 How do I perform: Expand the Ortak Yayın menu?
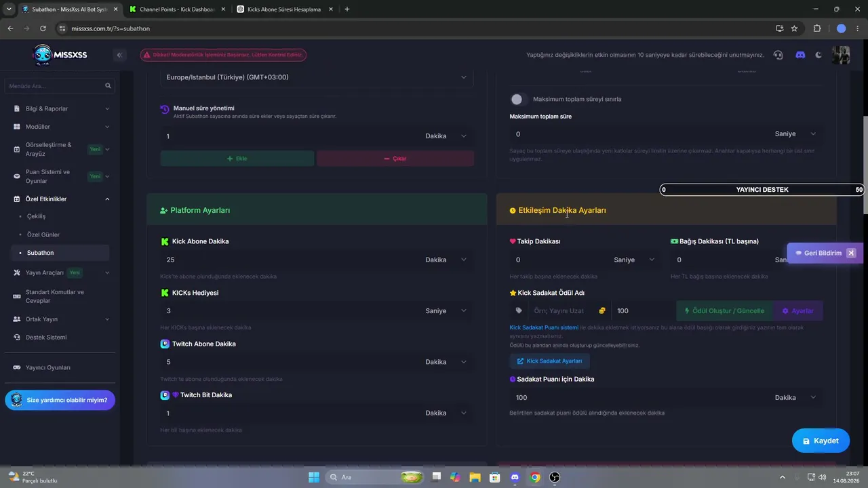tap(61, 319)
